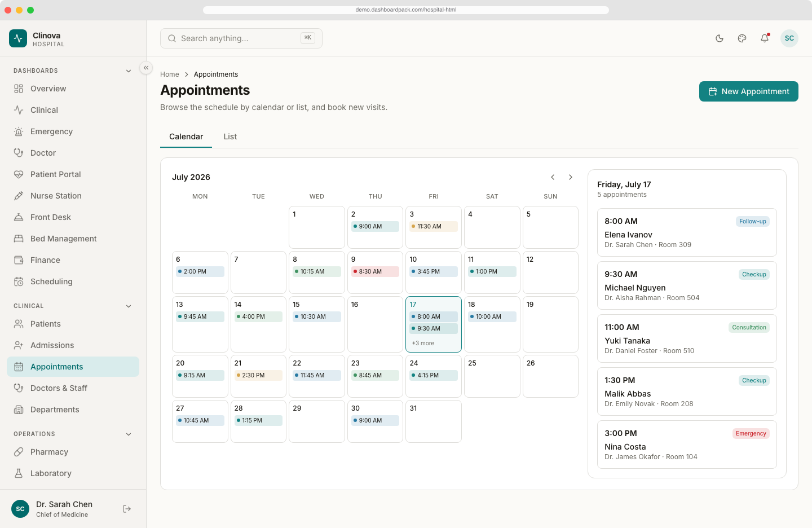Click the Departments building icon
Image resolution: width=812 pixels, height=528 pixels.
19,410
